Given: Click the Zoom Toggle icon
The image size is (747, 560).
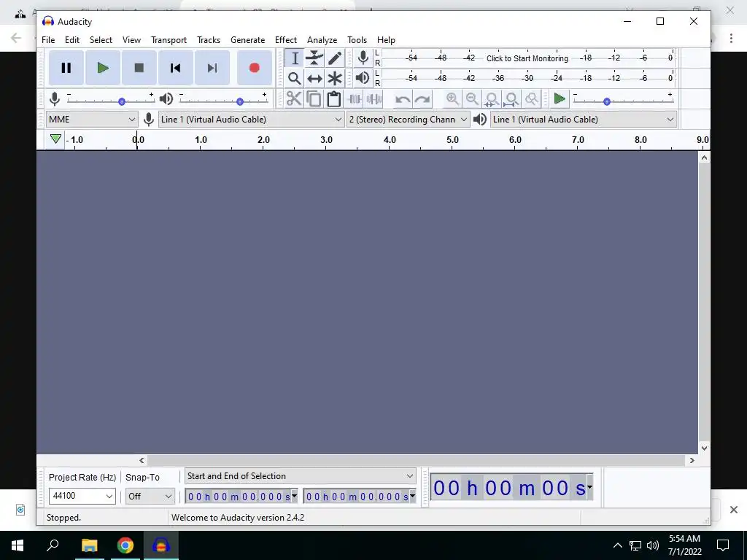Looking at the screenshot, I should 532,99.
